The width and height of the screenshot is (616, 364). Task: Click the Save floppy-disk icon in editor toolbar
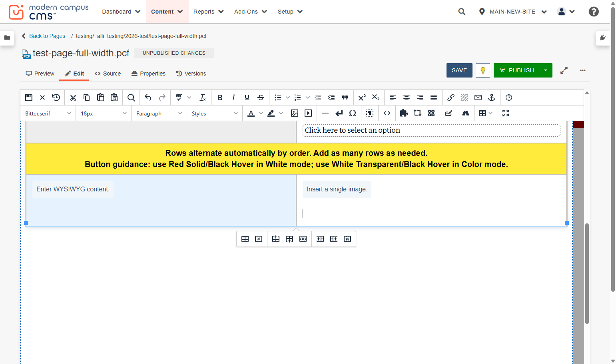tap(29, 97)
